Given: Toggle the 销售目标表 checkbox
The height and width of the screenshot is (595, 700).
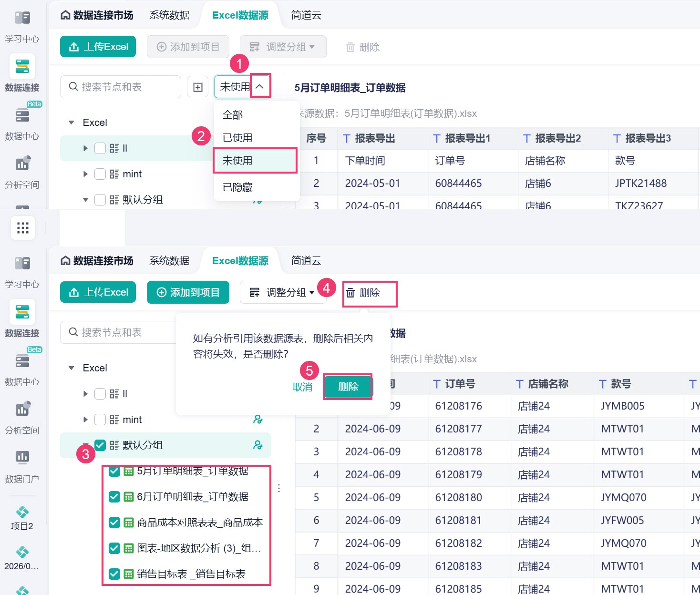Looking at the screenshot, I should click(114, 574).
